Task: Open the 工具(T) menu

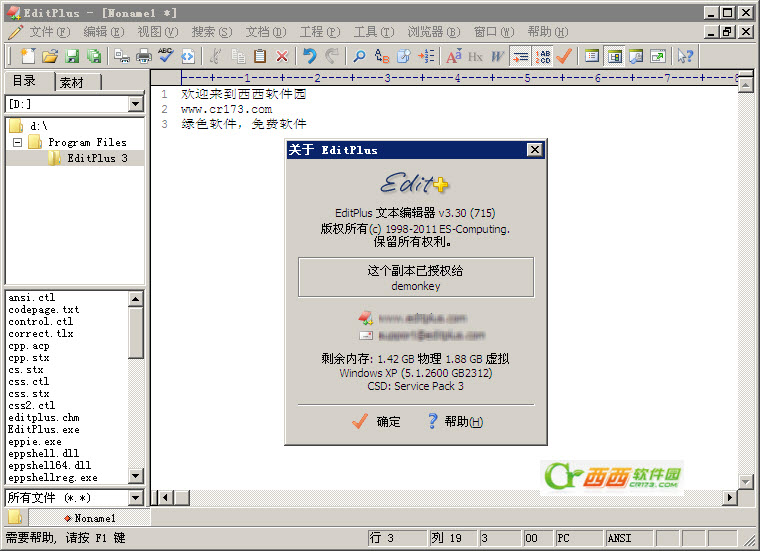Action: point(374,32)
